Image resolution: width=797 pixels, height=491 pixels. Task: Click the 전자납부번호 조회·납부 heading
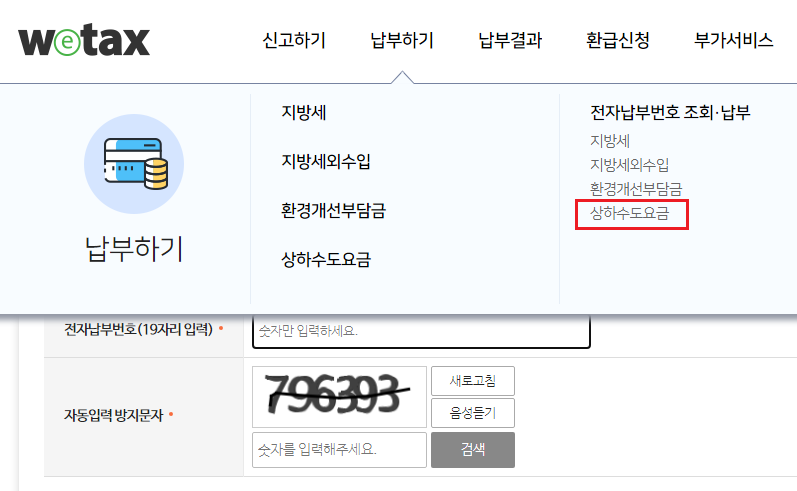[x=670, y=112]
